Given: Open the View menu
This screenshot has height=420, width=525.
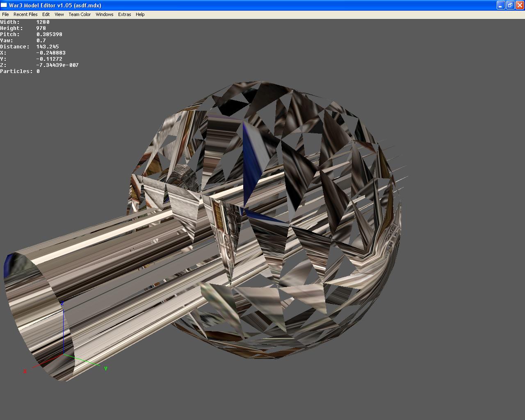Looking at the screenshot, I should pos(59,14).
